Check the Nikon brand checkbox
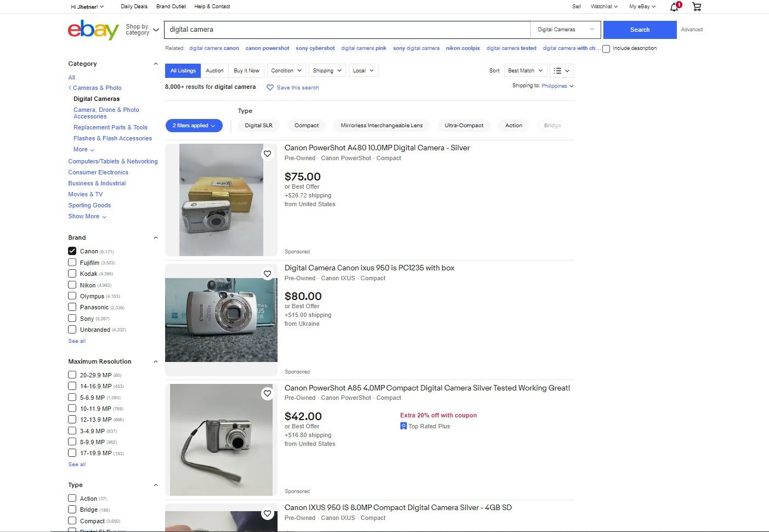Image resolution: width=769 pixels, height=532 pixels. tap(72, 285)
